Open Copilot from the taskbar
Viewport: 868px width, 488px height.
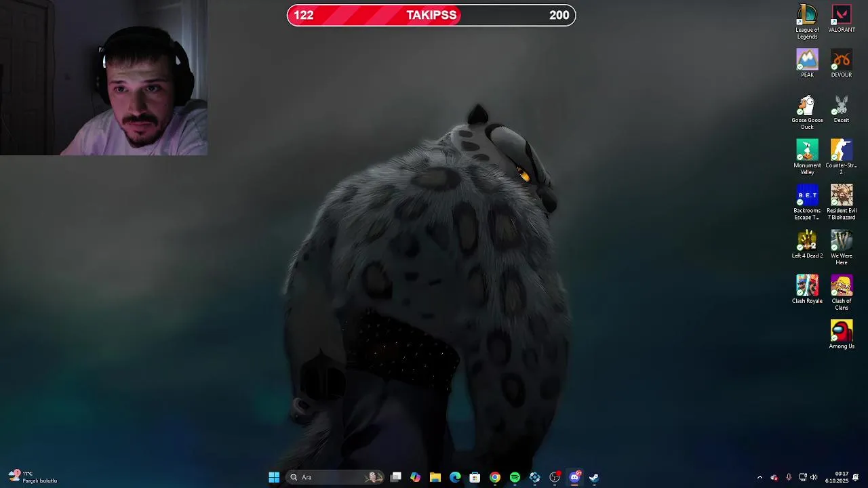pos(416,477)
